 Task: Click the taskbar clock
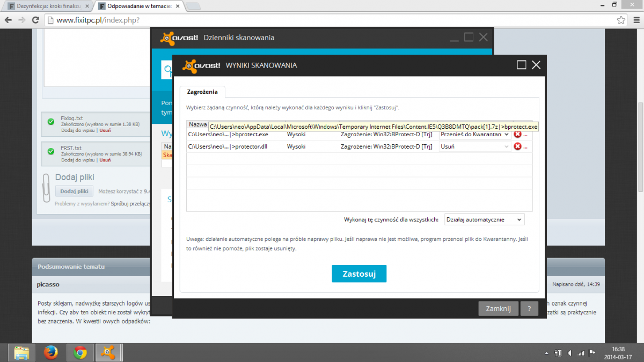coord(618,352)
